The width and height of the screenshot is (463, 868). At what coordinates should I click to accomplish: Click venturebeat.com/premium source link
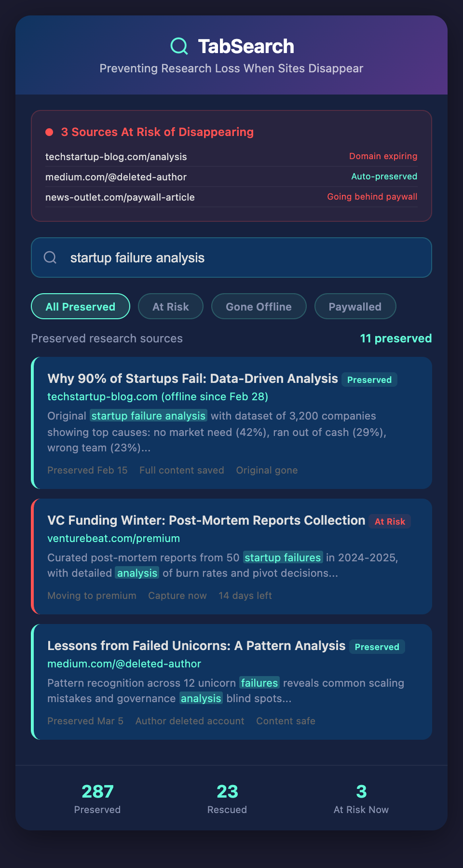(x=113, y=538)
